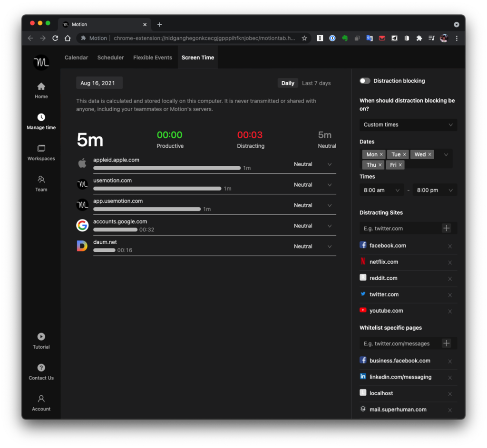Switch to the Flexible Events tab
The width and height of the screenshot is (487, 448).
[x=153, y=57]
